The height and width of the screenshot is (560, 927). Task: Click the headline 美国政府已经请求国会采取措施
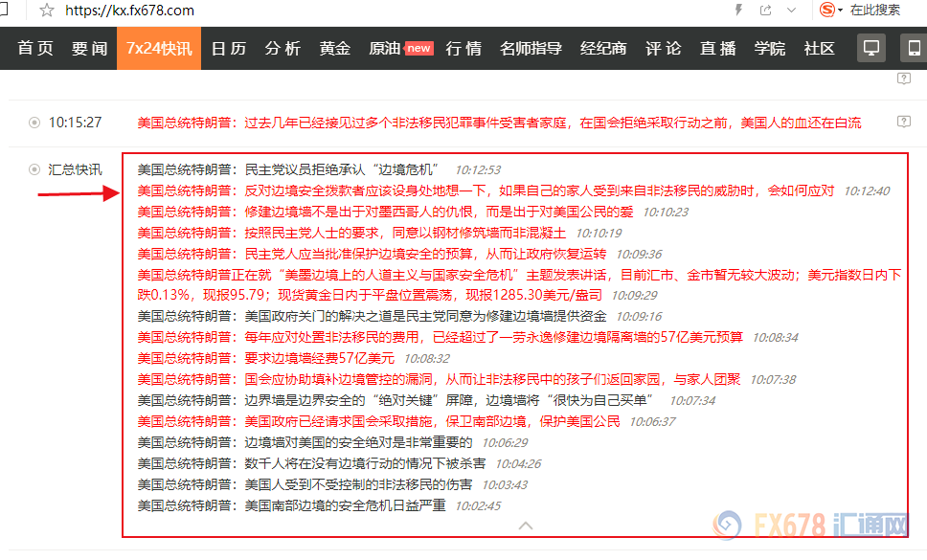point(378,421)
